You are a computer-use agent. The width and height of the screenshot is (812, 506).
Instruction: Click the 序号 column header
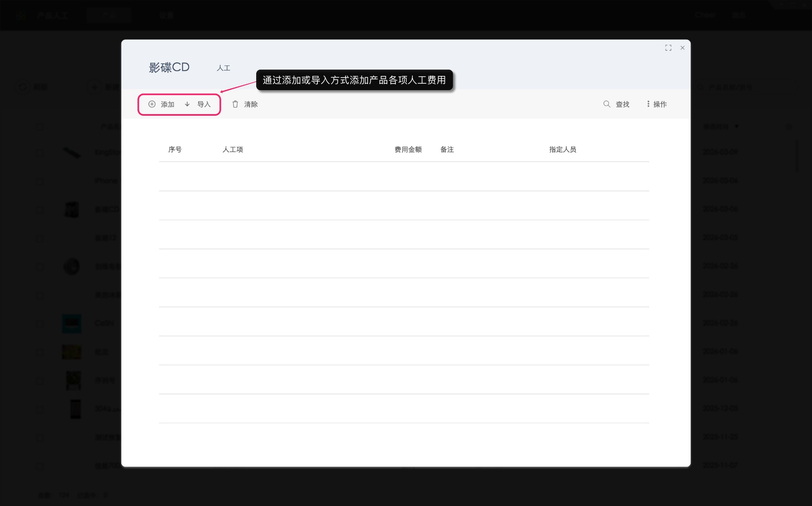click(x=175, y=149)
